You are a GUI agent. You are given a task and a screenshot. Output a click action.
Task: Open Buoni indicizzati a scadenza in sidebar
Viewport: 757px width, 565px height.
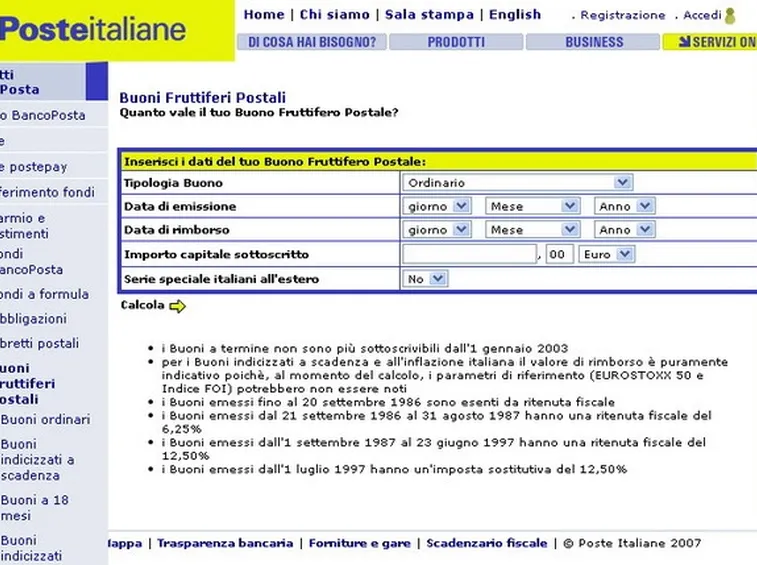38,460
